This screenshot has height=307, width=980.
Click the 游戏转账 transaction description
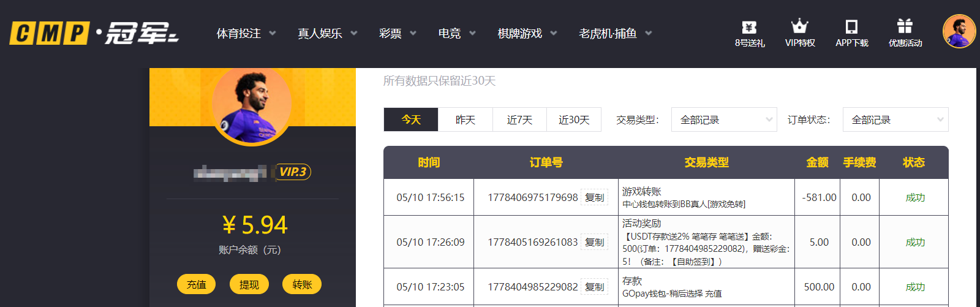pos(684,197)
